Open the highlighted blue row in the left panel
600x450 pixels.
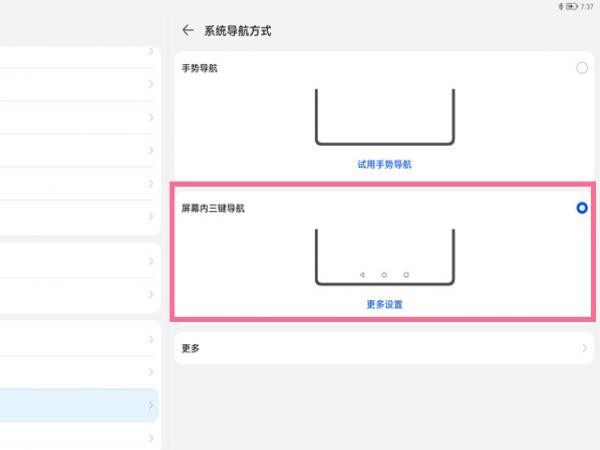click(x=79, y=405)
